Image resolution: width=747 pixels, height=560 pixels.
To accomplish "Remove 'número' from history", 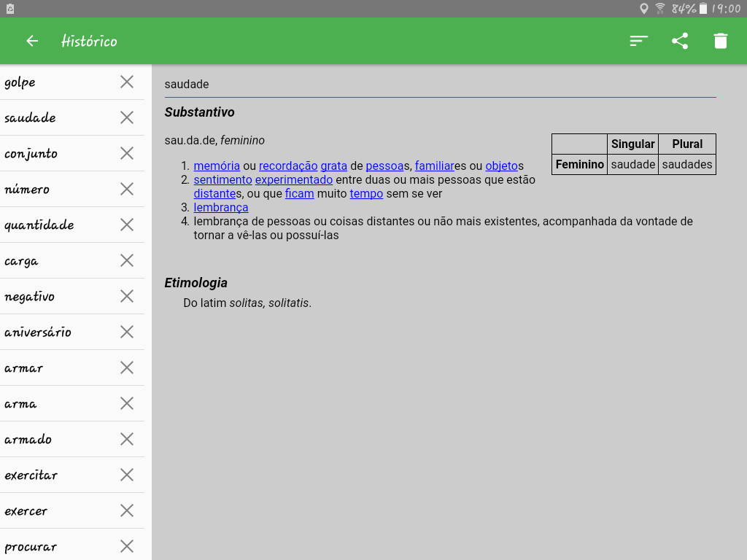I will 127,189.
